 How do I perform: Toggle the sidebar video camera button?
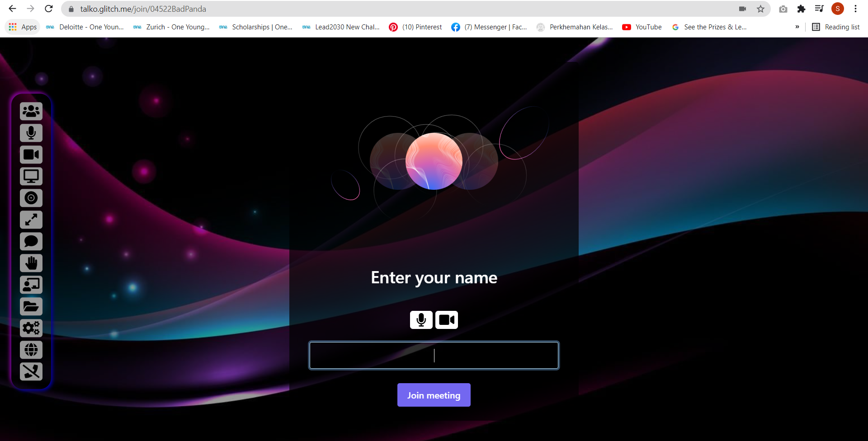click(x=31, y=155)
